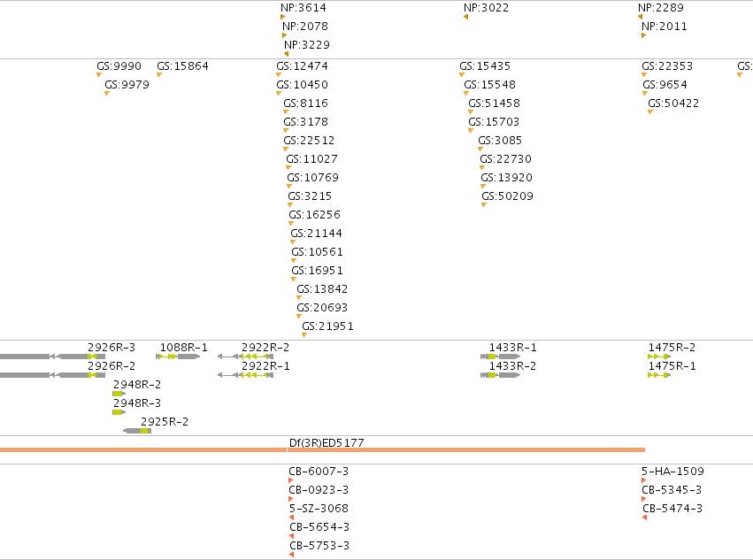Click GS:11027 insertion label
753x560 pixels.
click(312, 159)
